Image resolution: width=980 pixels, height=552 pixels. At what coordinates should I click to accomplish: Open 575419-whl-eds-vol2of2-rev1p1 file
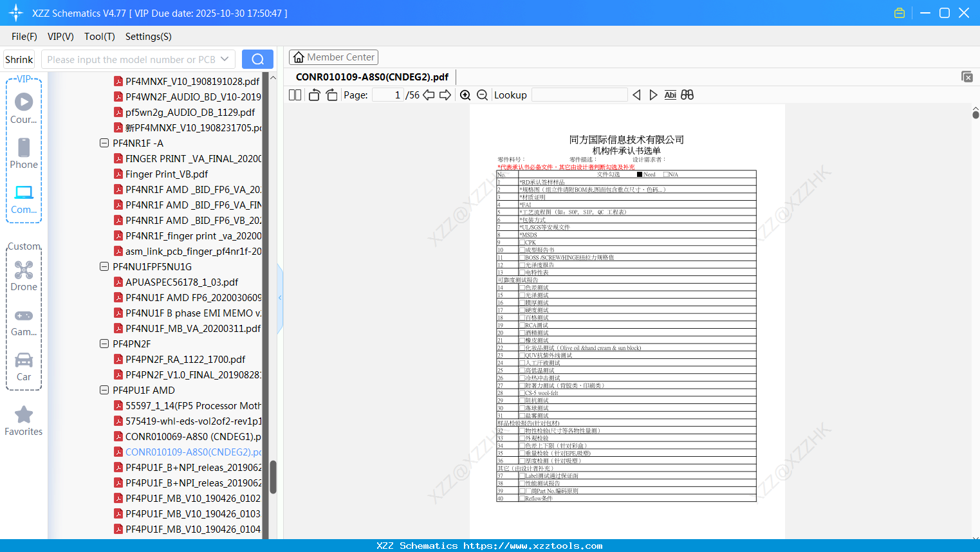coord(193,421)
